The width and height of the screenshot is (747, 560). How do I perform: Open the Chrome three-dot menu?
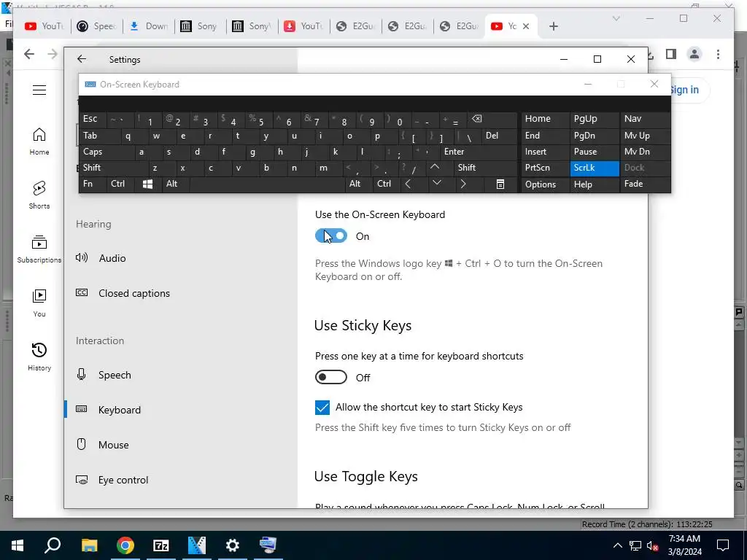(x=718, y=54)
